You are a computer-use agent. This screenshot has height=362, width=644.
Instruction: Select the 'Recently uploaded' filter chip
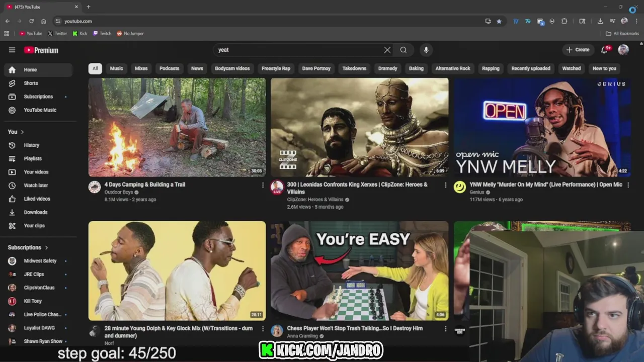531,68
